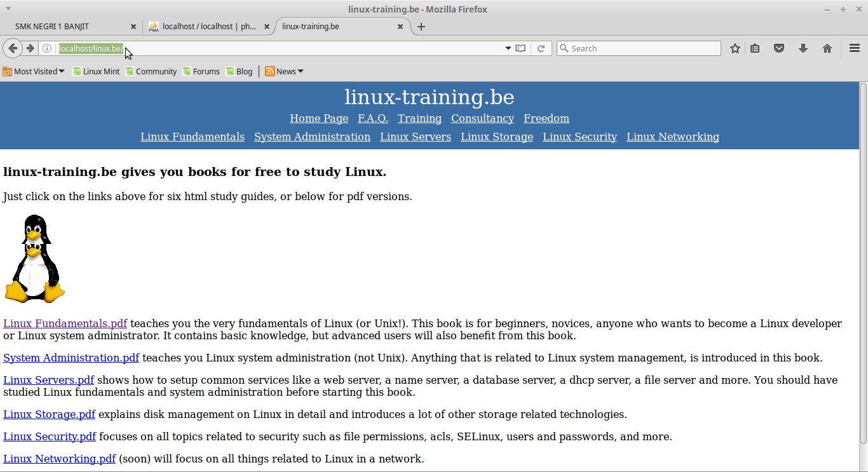This screenshot has width=868, height=472.
Task: Open the window menu arrow in title bar
Action: tap(8, 9)
